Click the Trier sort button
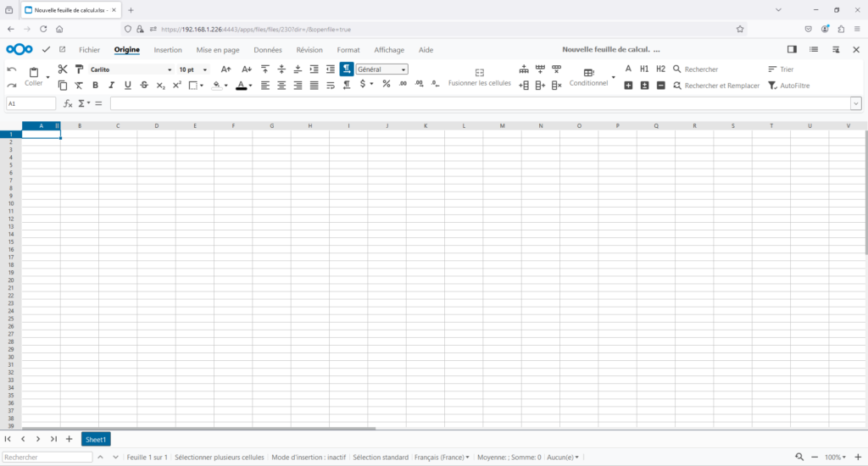The height and width of the screenshot is (466, 868). (781, 69)
